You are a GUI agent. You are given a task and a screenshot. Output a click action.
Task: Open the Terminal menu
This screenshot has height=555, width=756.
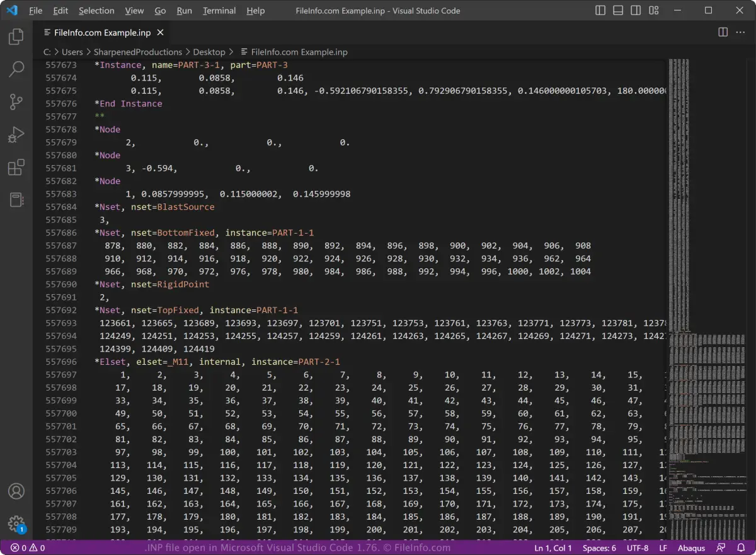(x=219, y=11)
